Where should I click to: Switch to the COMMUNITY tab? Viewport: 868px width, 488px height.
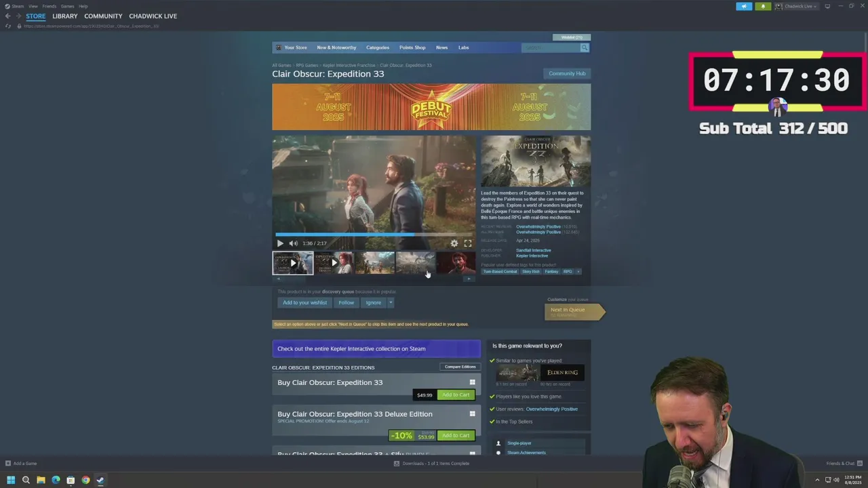103,16
